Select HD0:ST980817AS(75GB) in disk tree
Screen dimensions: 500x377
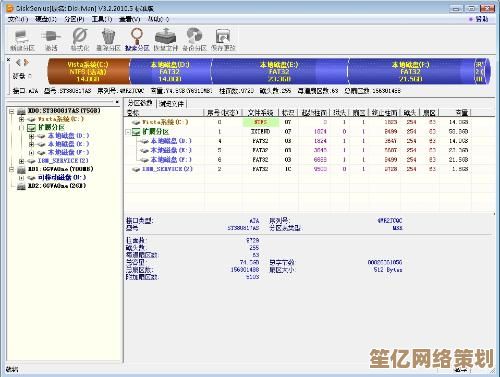(x=64, y=111)
